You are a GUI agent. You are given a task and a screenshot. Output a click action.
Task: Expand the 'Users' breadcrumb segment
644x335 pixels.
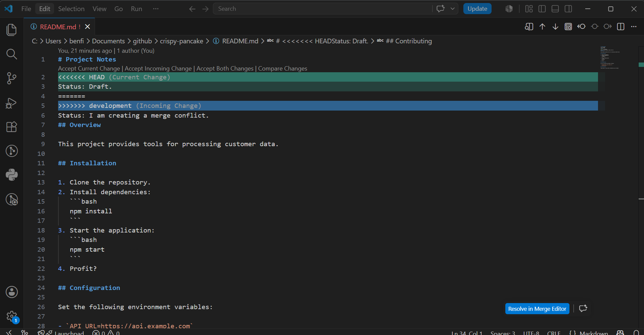[53, 41]
